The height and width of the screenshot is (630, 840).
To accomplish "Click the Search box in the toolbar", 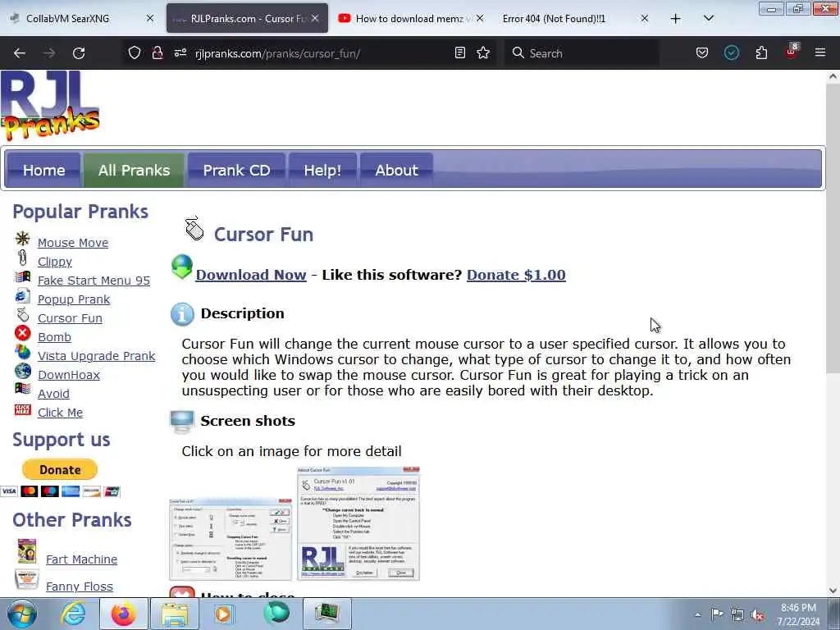I will click(x=582, y=53).
